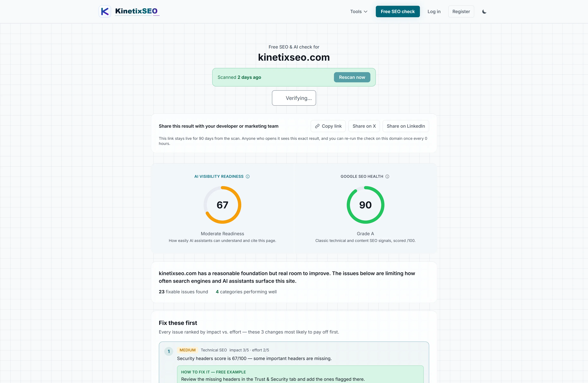
Task: Click the Share this result heading text
Action: (218, 126)
